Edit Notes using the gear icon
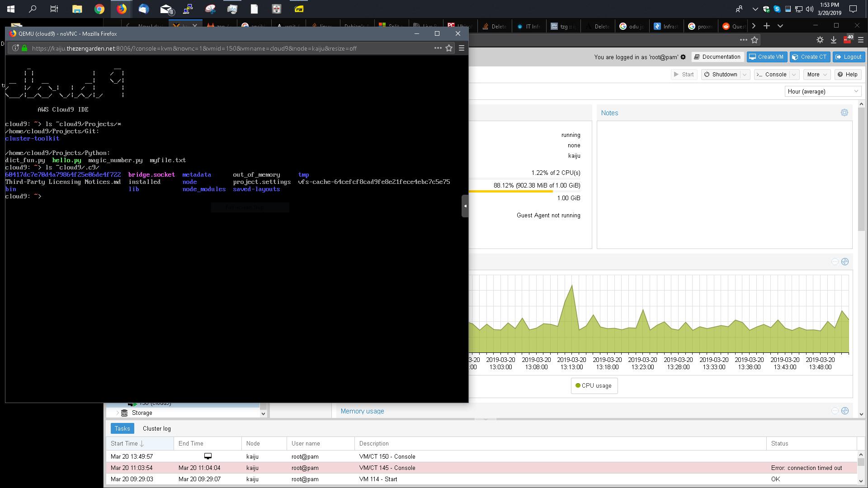This screenshot has width=868, height=488. tap(844, 113)
